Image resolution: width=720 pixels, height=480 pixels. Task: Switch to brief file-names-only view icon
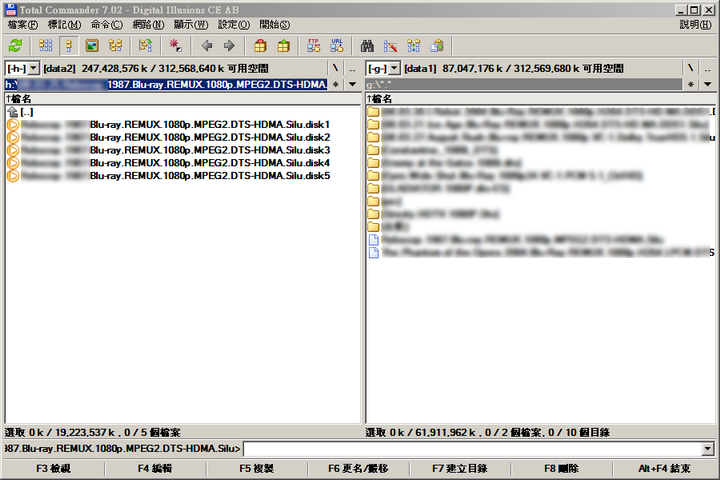coord(45,45)
